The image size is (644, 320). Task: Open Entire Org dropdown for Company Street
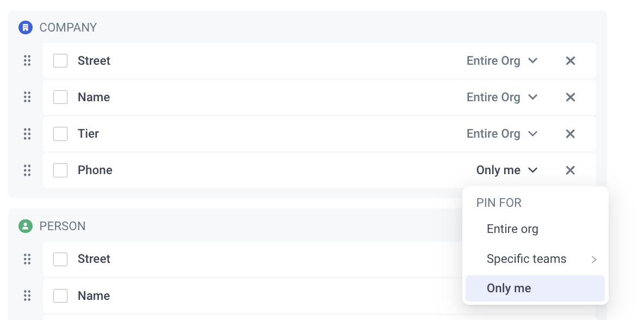(x=502, y=61)
